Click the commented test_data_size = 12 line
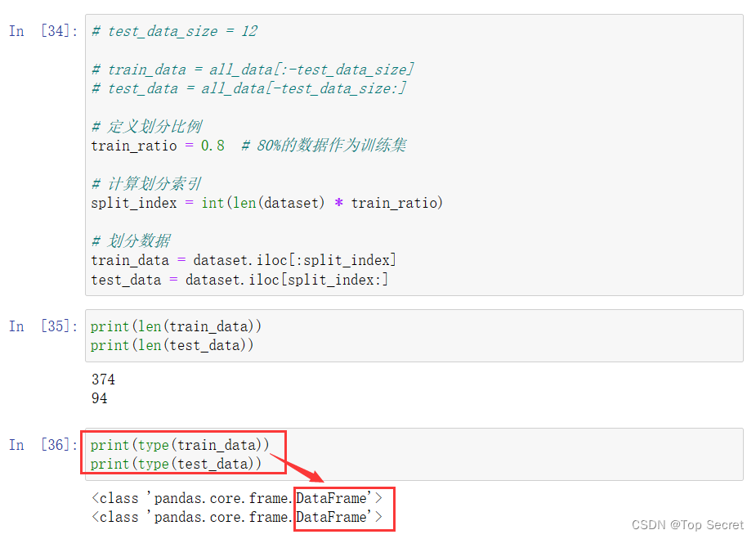Viewport: 756px width, 539px height. coord(176,30)
